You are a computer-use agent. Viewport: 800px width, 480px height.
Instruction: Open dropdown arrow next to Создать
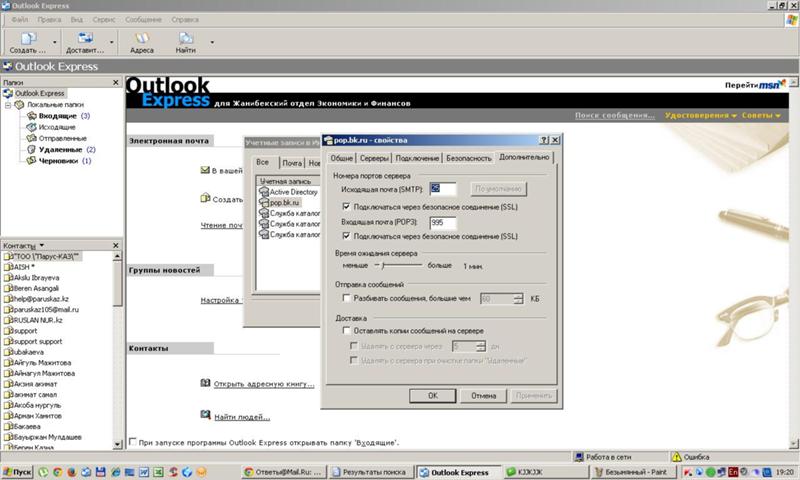[55, 42]
